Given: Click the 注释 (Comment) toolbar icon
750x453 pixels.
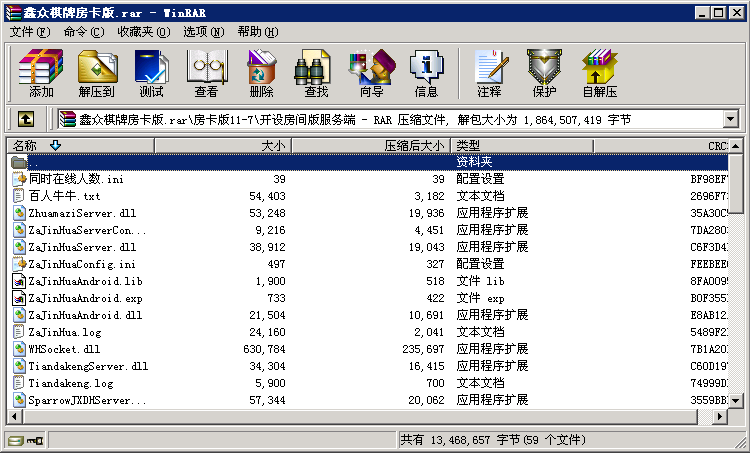Looking at the screenshot, I should pyautogui.click(x=489, y=74).
